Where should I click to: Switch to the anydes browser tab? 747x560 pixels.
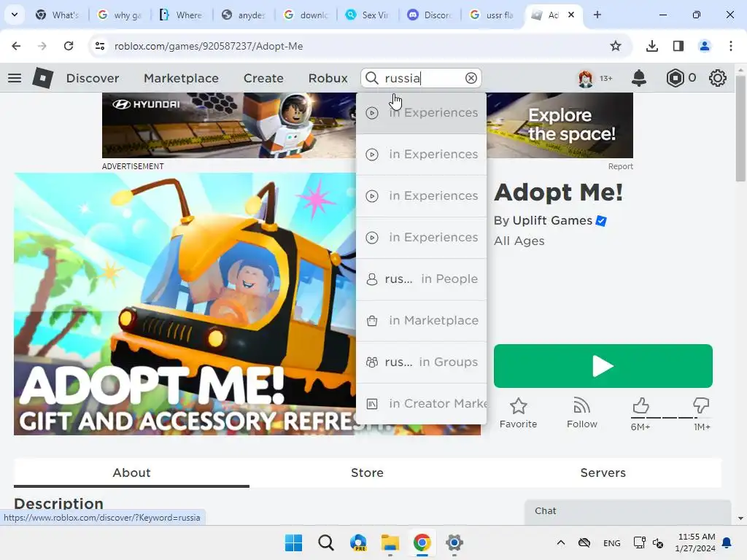[244, 15]
